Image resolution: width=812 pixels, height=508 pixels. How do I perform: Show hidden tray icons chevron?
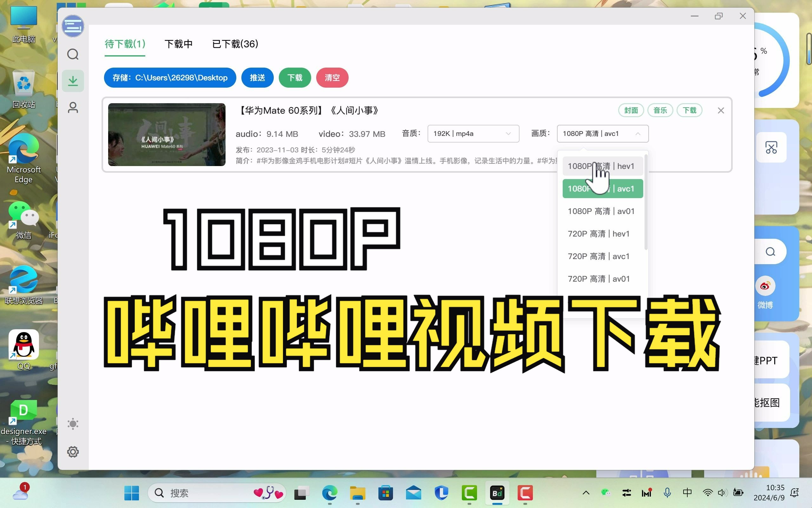(x=586, y=493)
